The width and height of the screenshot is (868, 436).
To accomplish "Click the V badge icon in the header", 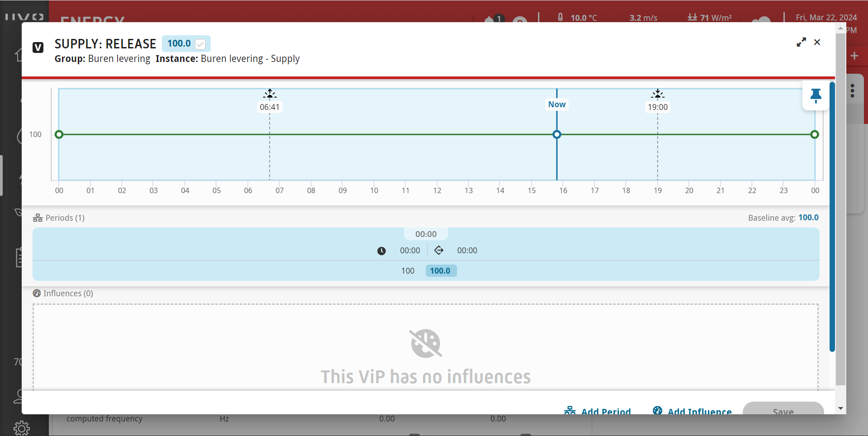I will (38, 47).
